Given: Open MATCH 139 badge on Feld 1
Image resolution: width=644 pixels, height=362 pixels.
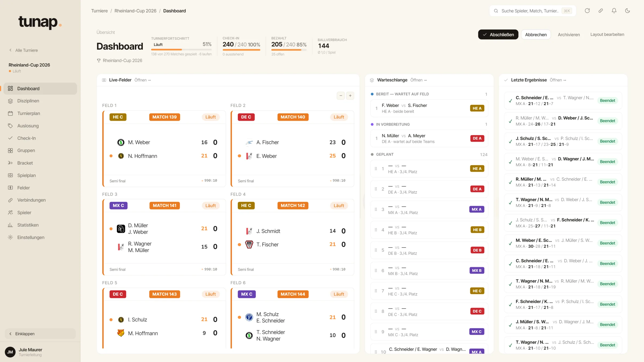Looking at the screenshot, I should (x=164, y=117).
